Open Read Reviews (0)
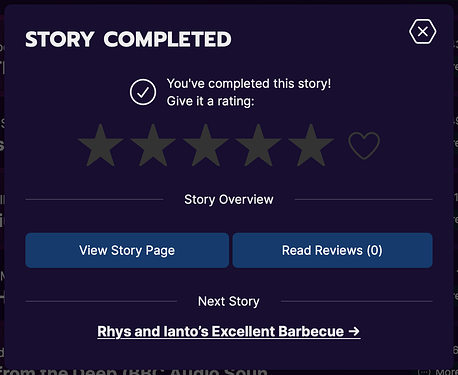This screenshot has height=375, width=458. (x=332, y=250)
